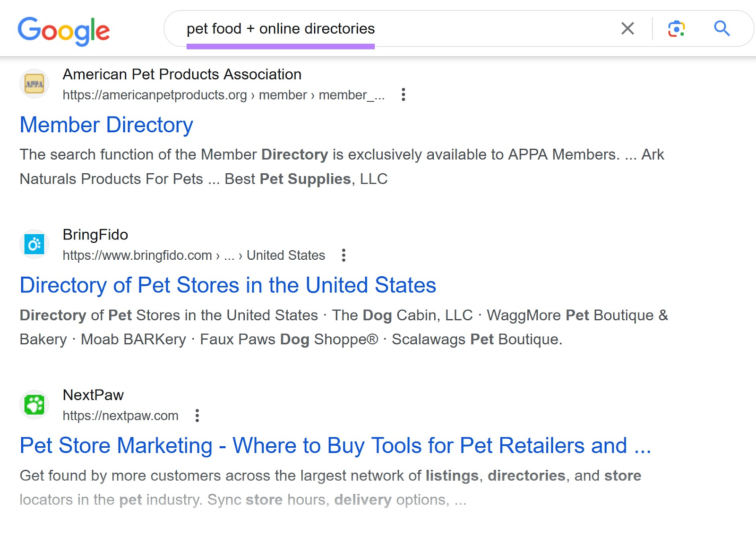Click the American Pet Products Association favicon
Image resolution: width=756 pixels, height=536 pixels.
pos(34,84)
